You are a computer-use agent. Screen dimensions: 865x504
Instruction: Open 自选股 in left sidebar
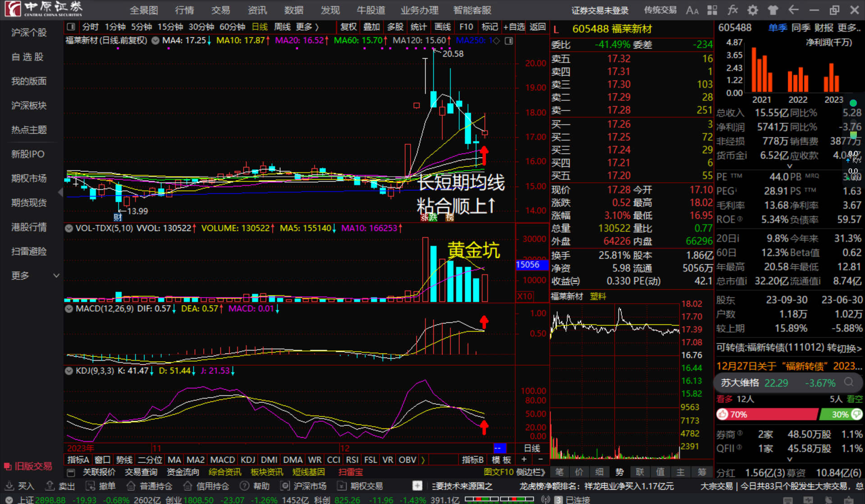coord(27,57)
